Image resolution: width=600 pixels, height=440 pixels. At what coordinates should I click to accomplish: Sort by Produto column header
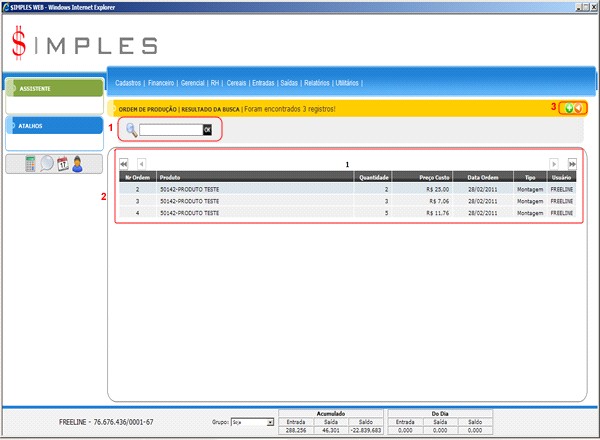255,178
